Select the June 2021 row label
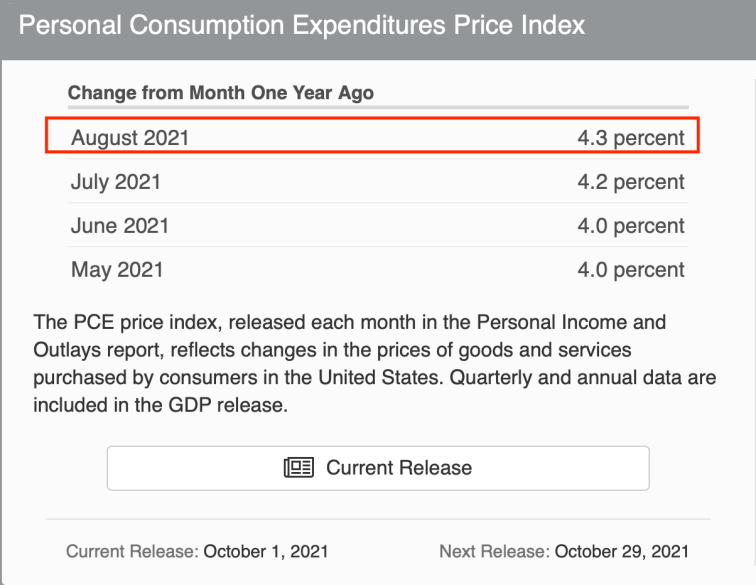Viewport: 756px width, 585px height. [x=120, y=226]
